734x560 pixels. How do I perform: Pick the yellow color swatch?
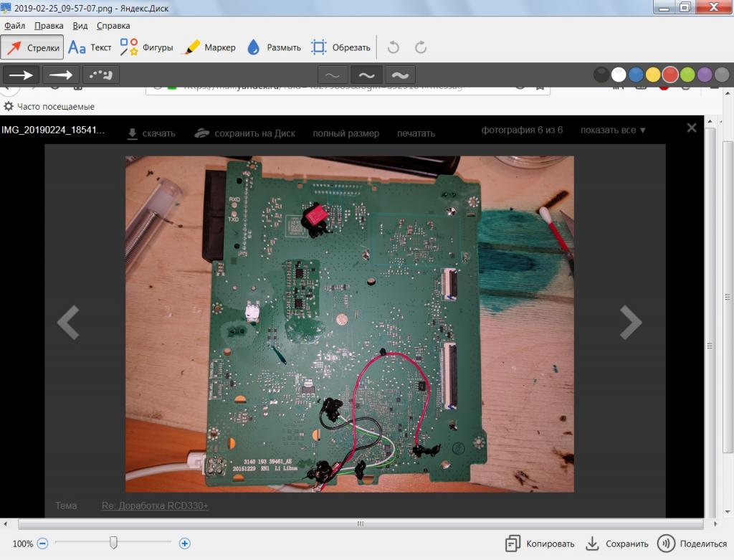(653, 75)
